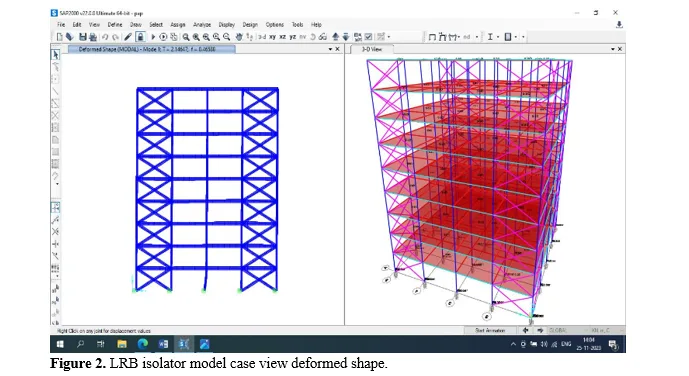This screenshot has width=689, height=376.
Task: Click the taskbar search magnifier
Action: 80,344
